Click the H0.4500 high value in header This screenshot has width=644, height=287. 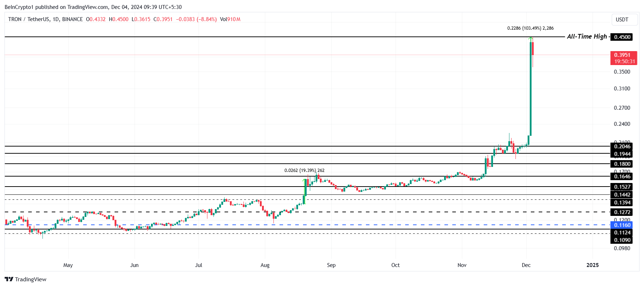pos(119,19)
